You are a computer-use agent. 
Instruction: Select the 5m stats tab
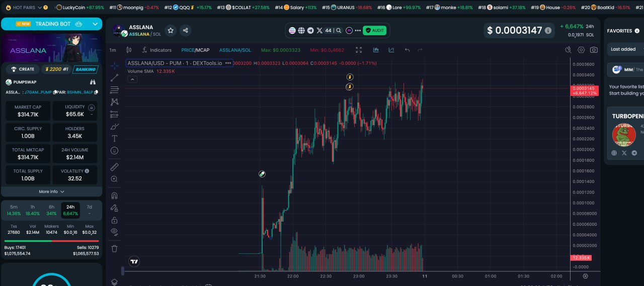click(14, 210)
